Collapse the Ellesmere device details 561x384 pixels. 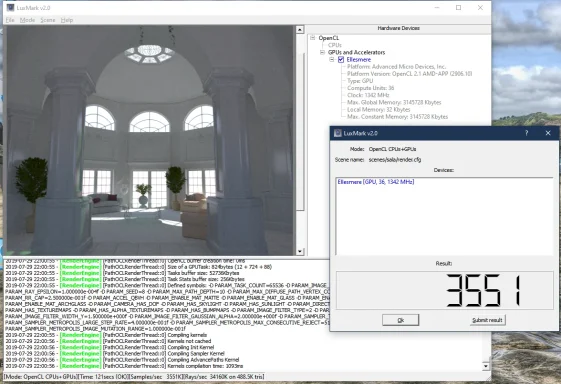pos(332,59)
